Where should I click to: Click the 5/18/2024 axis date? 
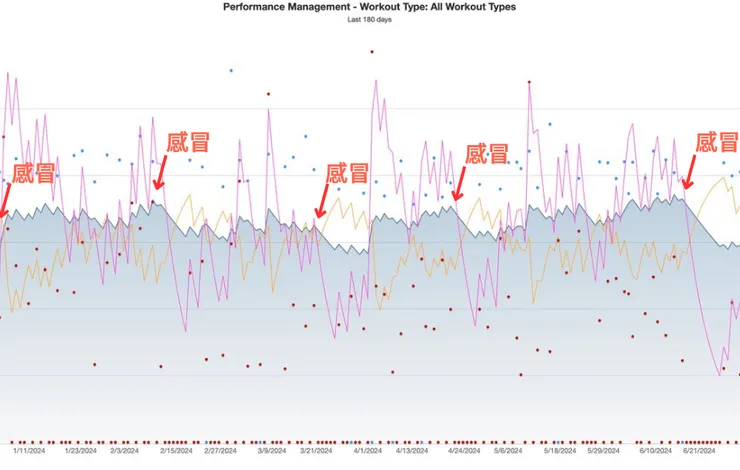[560, 451]
